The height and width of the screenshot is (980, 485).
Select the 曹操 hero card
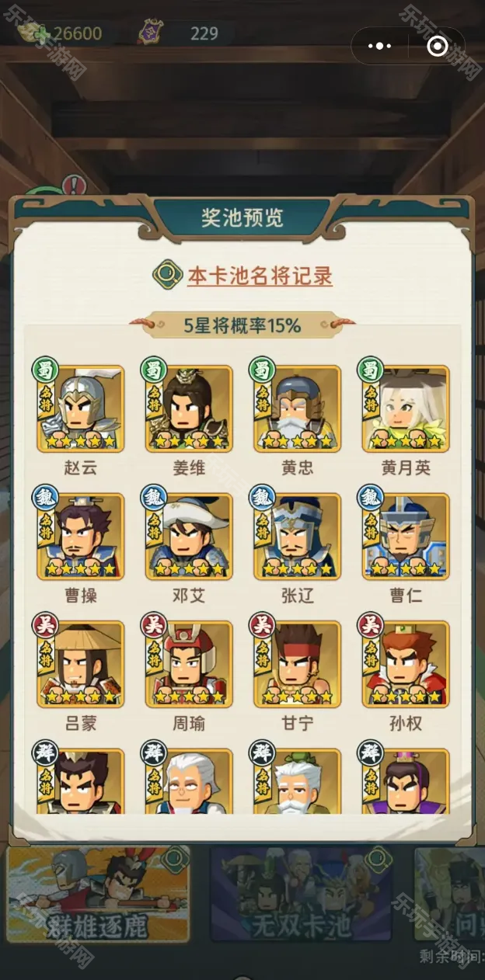(81, 537)
